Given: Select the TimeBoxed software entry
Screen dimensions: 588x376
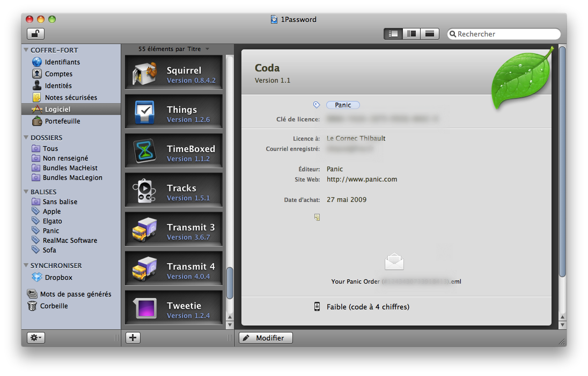Looking at the screenshot, I should point(174,150).
